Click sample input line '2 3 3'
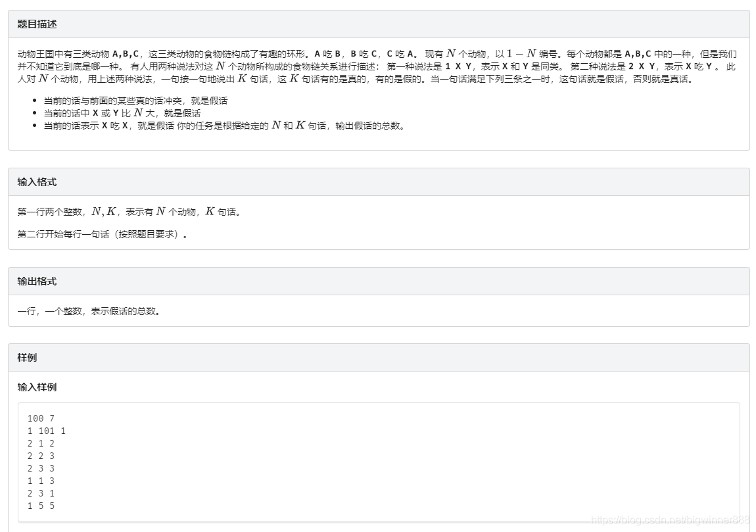This screenshot has height=532, width=756. click(41, 468)
